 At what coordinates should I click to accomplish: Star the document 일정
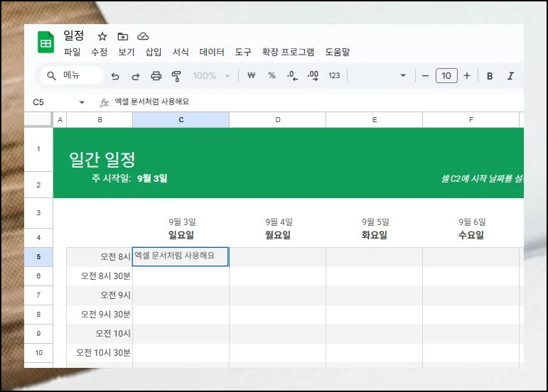(x=102, y=36)
